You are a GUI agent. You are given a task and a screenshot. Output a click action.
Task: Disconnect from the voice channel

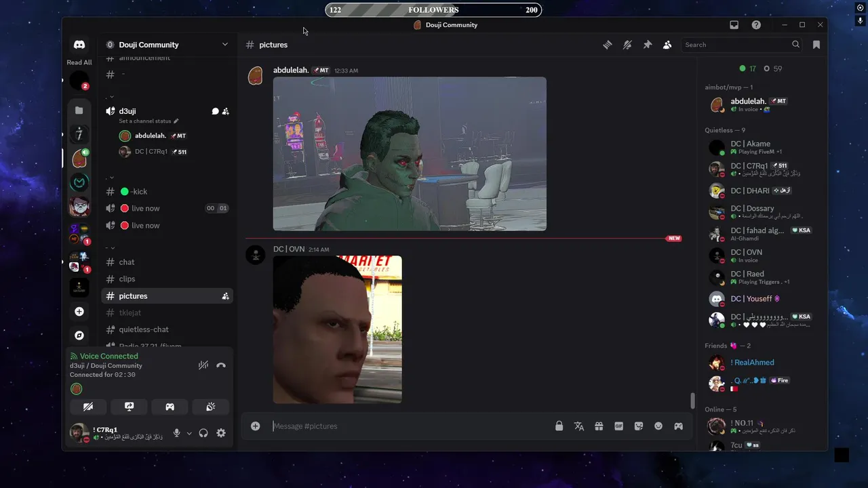[220, 365]
